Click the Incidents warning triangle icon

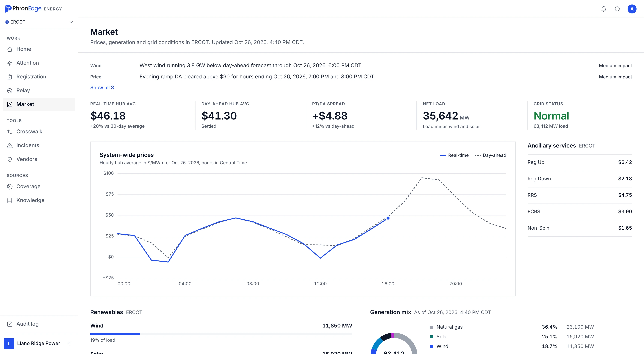coord(10,146)
